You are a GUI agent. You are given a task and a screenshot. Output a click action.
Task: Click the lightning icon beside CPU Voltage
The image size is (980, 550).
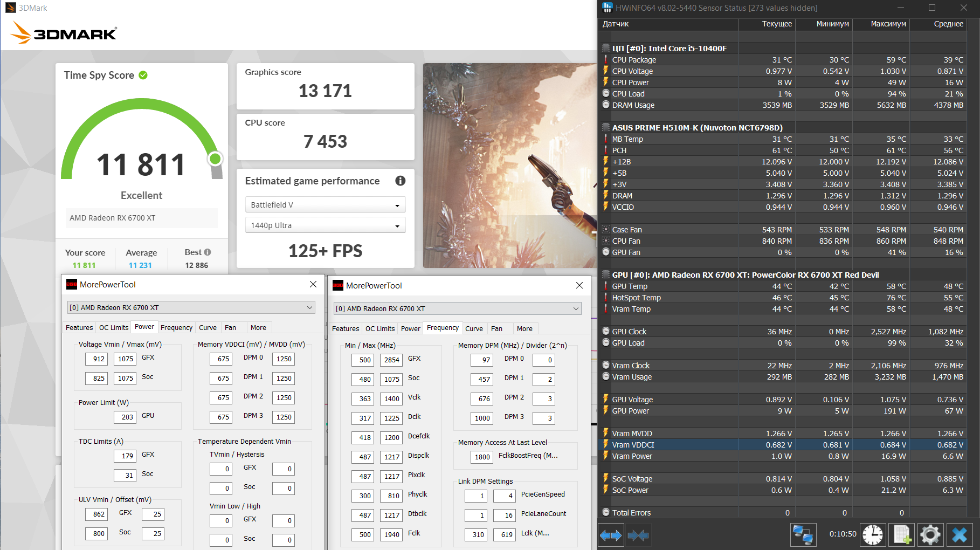[x=606, y=71]
